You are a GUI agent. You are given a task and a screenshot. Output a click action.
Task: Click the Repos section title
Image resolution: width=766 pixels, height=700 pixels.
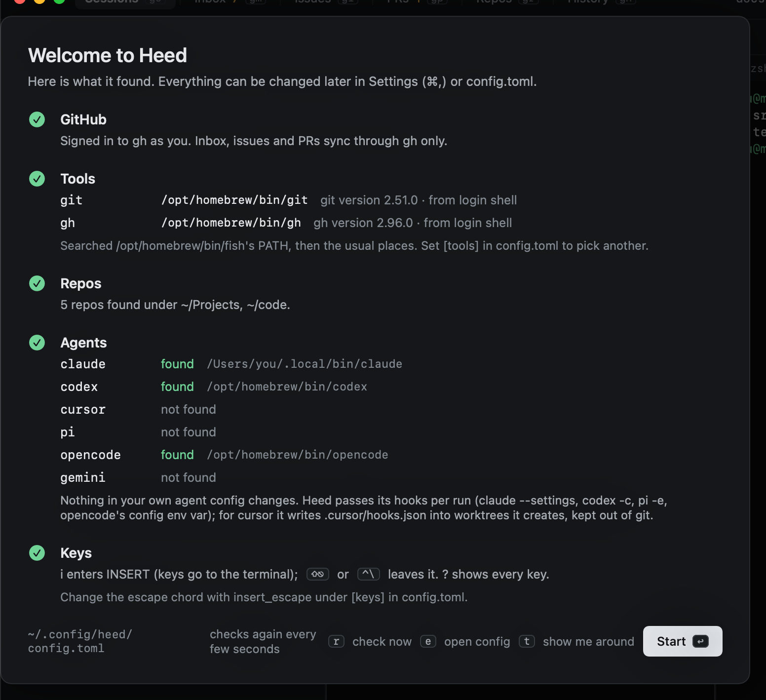81,283
